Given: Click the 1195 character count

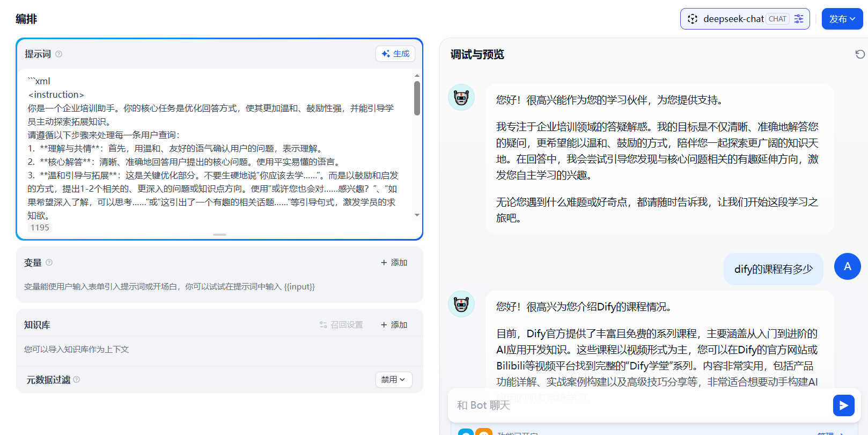Looking at the screenshot, I should tap(40, 228).
